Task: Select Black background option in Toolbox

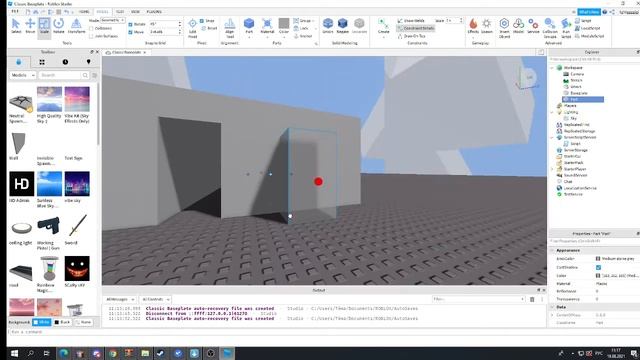Action: [62, 322]
